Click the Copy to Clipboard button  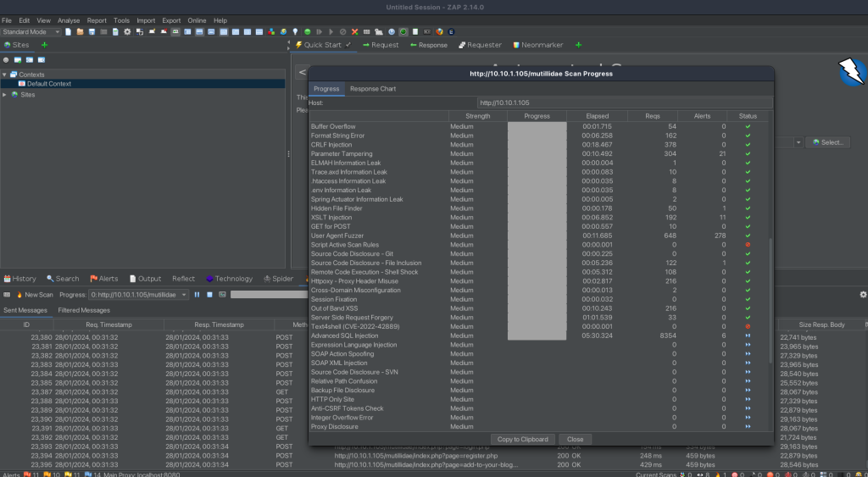(524, 439)
